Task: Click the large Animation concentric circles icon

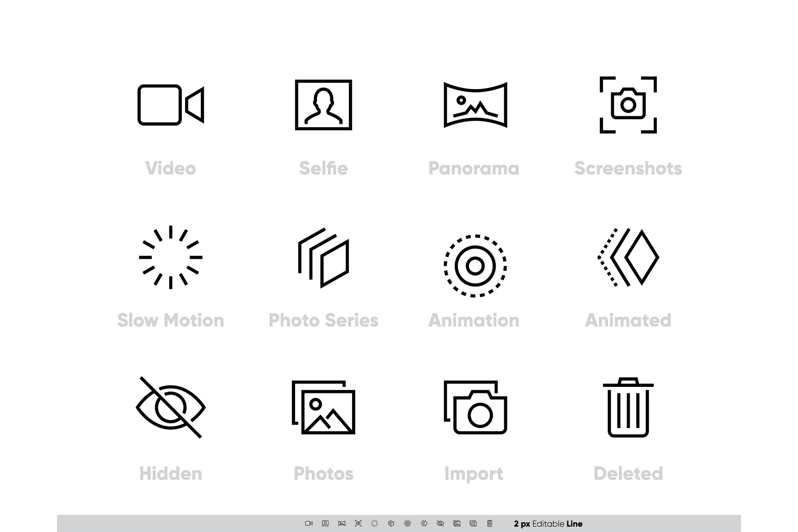Action: pos(475,266)
